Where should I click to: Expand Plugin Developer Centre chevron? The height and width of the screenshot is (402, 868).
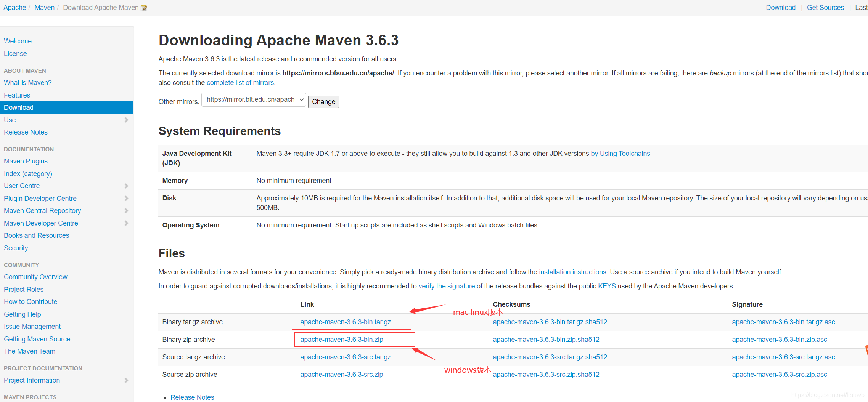[126, 199]
